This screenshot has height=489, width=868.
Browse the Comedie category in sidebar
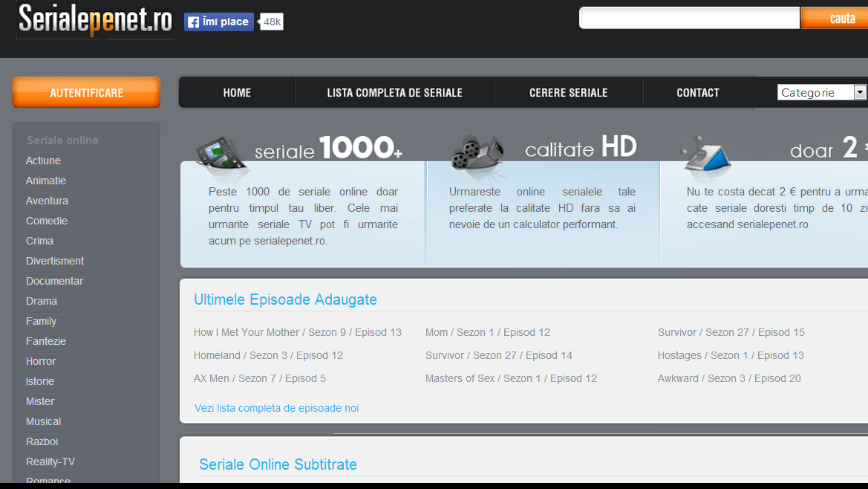point(47,221)
